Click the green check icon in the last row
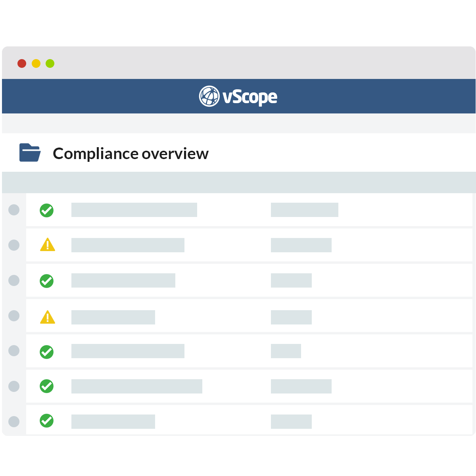The image size is (476, 476). (x=47, y=420)
